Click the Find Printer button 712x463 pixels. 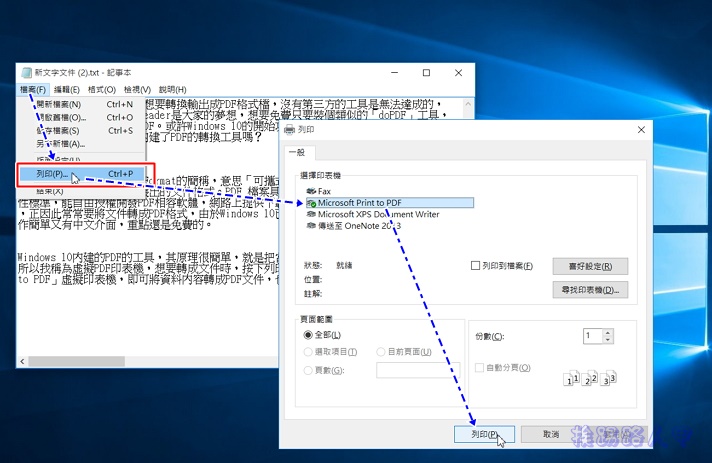click(589, 290)
